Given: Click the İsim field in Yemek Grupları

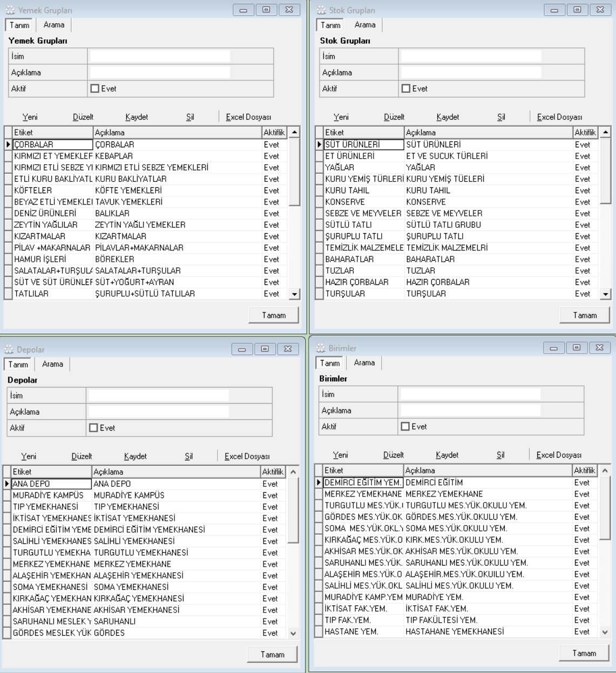Looking at the screenshot, I should [160, 56].
